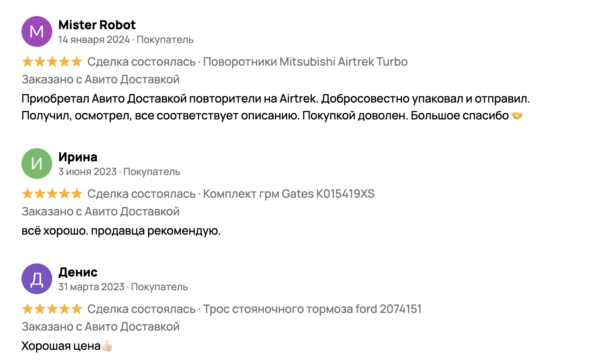Click Заказано с Авито Доставкой under Ирина's review
Viewport: 595px width, 364px height.
coord(101,212)
